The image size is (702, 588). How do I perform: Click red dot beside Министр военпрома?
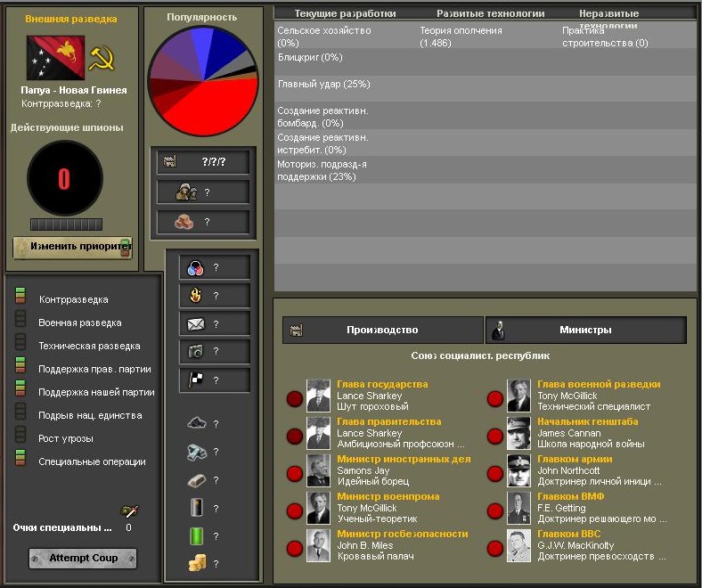[x=295, y=510]
